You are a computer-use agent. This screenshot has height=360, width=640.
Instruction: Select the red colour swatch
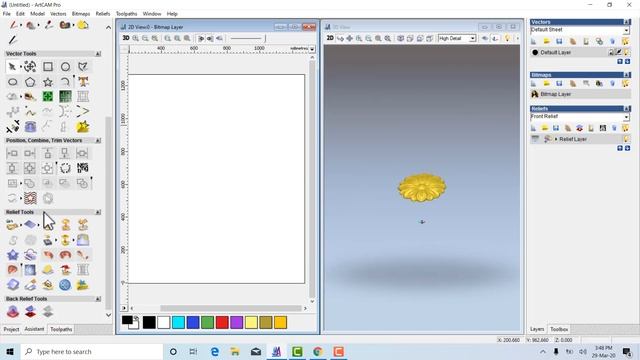(x=222, y=322)
